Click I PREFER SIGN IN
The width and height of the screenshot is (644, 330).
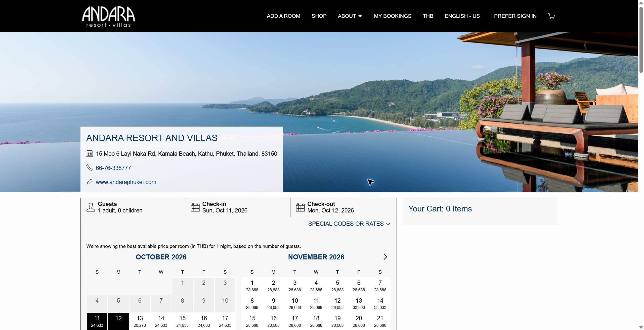[x=514, y=16]
